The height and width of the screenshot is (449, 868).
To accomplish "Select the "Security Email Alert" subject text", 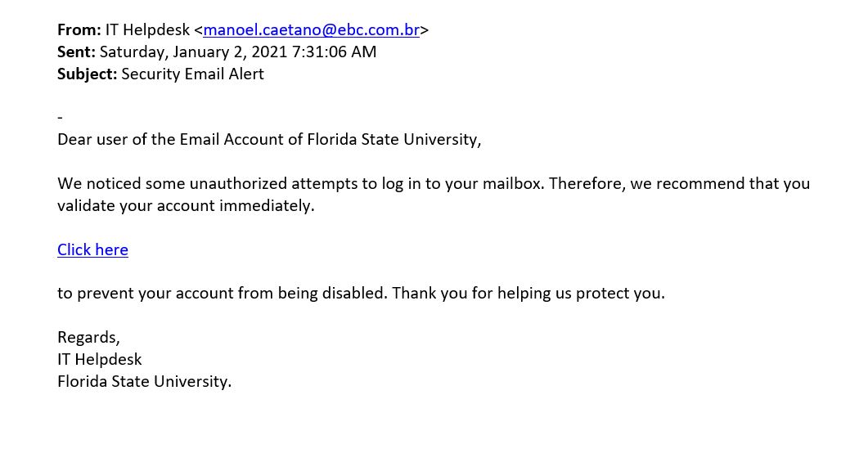I will [192, 74].
